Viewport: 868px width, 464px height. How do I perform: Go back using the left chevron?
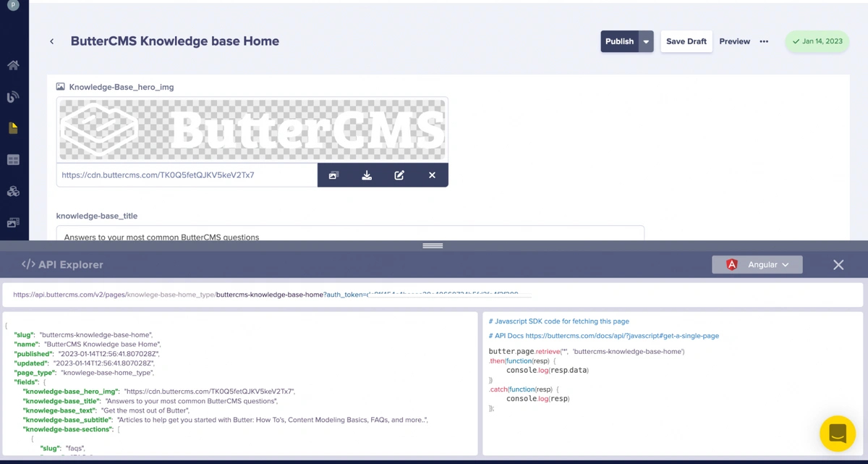tap(52, 42)
